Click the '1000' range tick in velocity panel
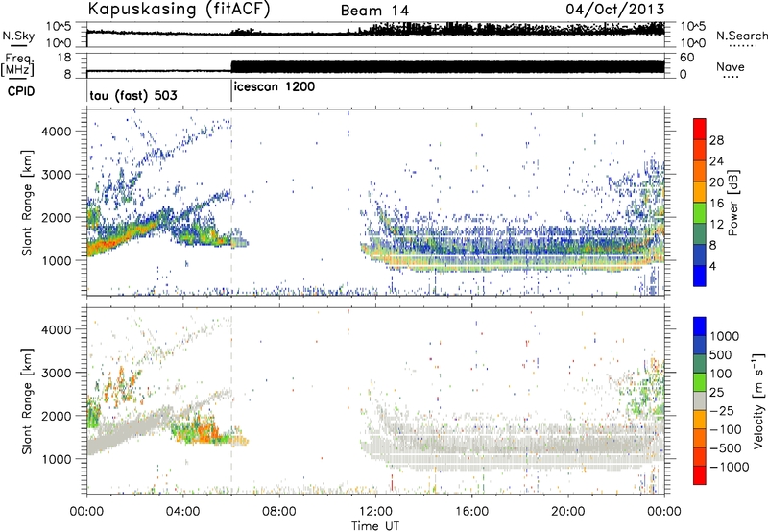The image size is (768, 532). (x=56, y=459)
